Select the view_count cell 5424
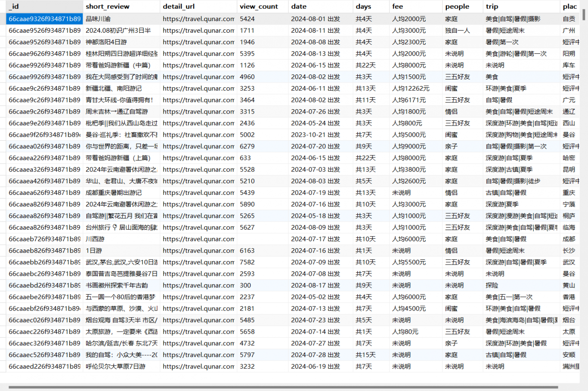Viewport: 588px width, 391px height. [263, 19]
